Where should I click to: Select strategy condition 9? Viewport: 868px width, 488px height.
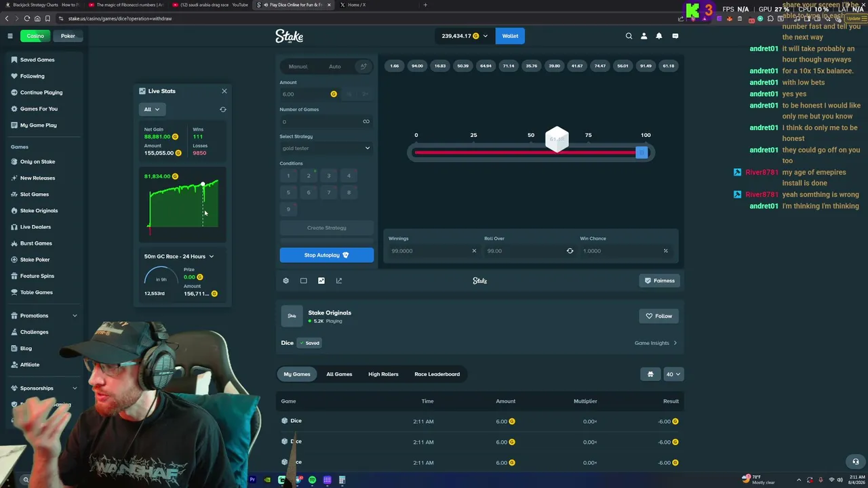pos(288,209)
